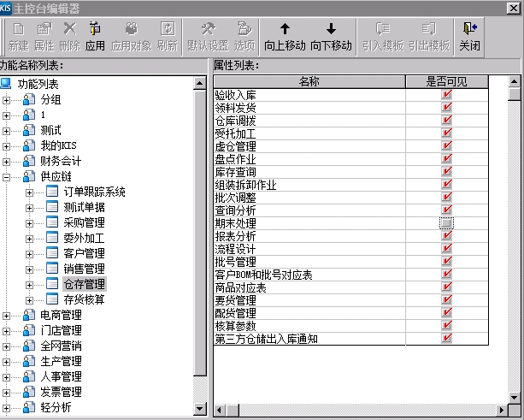
Task: Toggle visibility checkbox for 核算参数
Action: click(446, 326)
